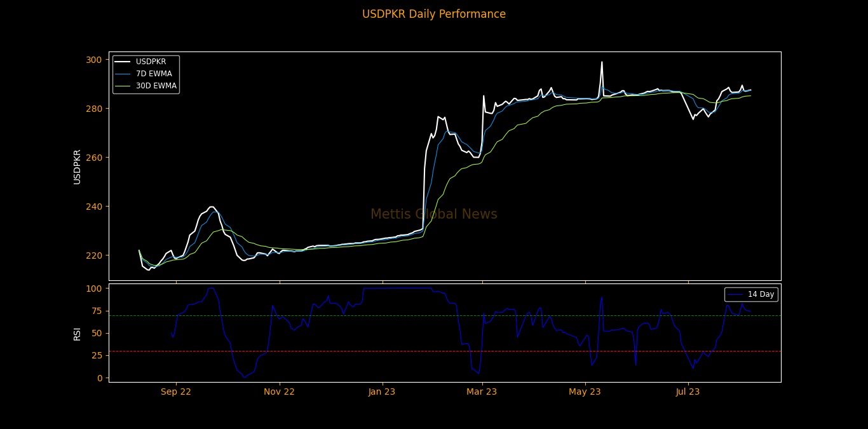Click the 100 tick on RSI axis
The image size is (868, 429).
pos(94,289)
